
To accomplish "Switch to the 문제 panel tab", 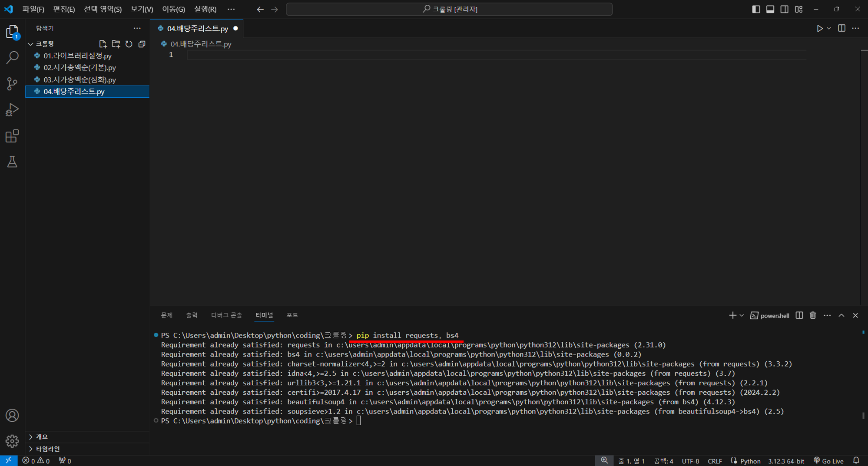I will click(x=167, y=315).
